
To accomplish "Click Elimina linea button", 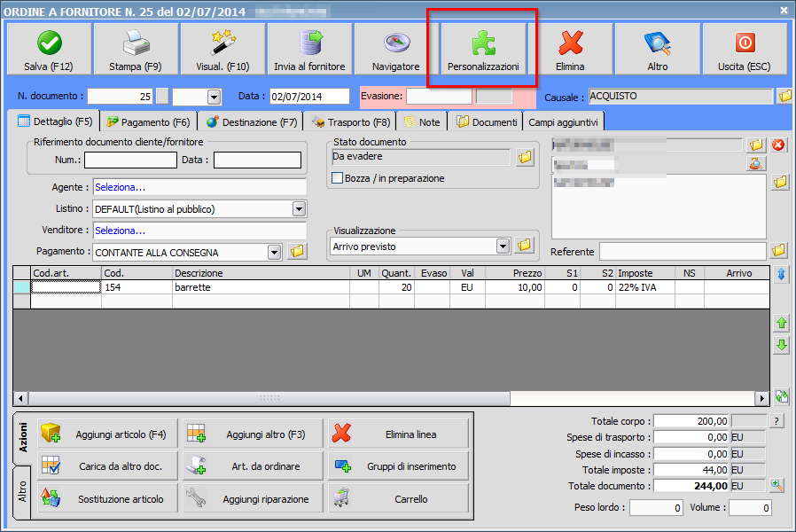I will point(398,434).
